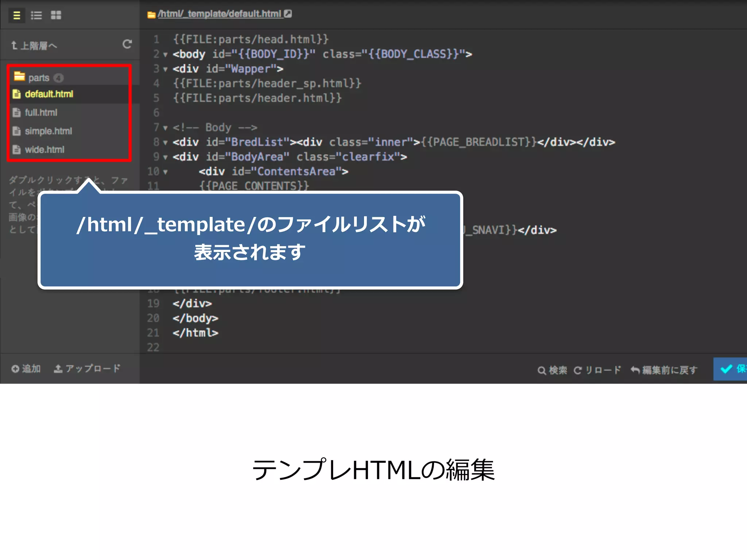
Task: Click アップロード upload button
Action: (x=87, y=369)
